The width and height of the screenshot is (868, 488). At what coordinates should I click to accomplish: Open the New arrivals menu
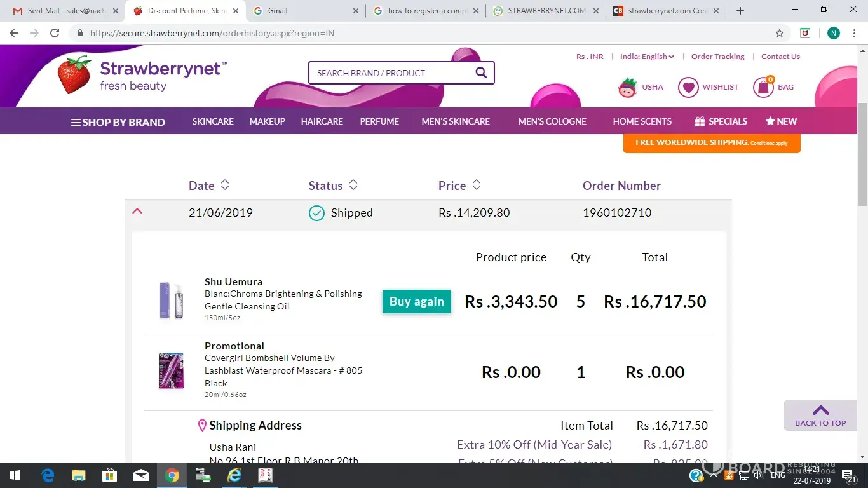(x=781, y=121)
